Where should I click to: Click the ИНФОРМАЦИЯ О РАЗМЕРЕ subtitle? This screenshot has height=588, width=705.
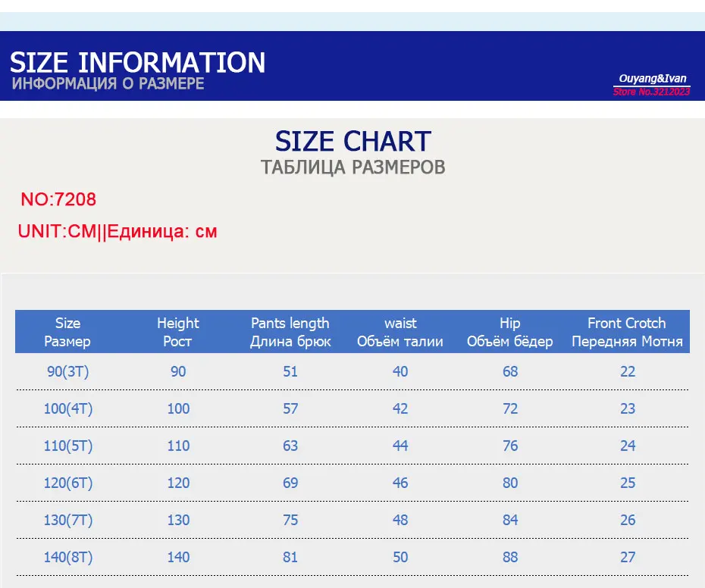108,83
